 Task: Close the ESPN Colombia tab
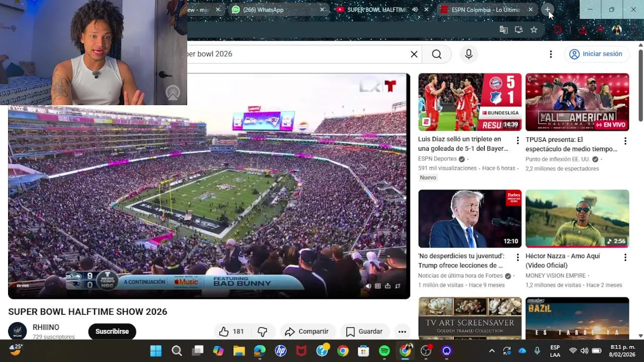tap(530, 10)
